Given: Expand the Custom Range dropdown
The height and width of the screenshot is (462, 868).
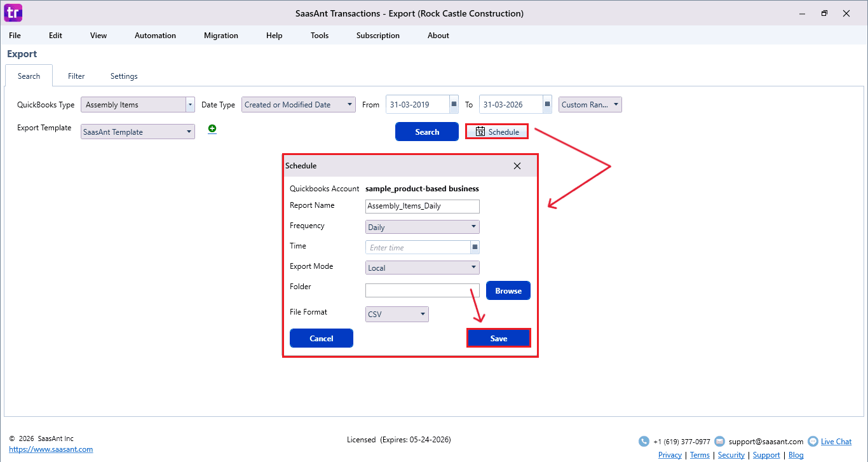Looking at the screenshot, I should click(616, 105).
